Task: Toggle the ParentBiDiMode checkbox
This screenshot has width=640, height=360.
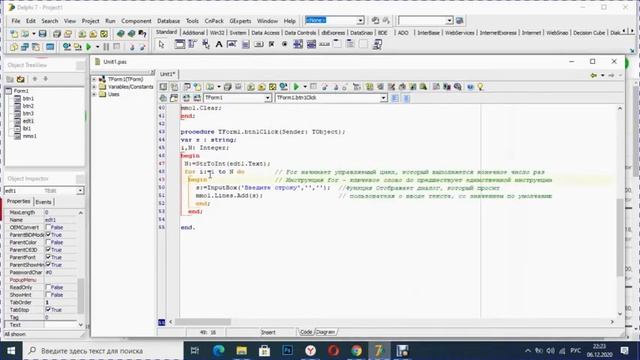Action: point(48,235)
